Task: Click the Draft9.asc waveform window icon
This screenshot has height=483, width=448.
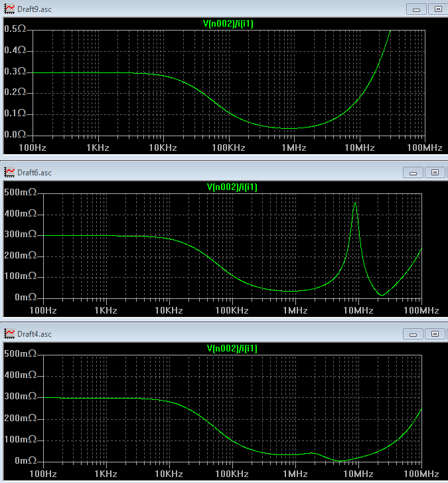Action: coord(9,9)
